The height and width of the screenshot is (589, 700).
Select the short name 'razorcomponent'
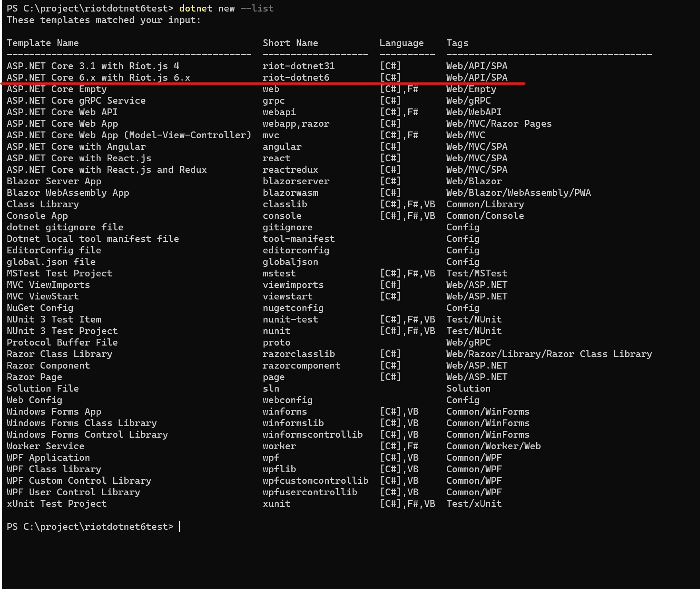[x=301, y=365]
